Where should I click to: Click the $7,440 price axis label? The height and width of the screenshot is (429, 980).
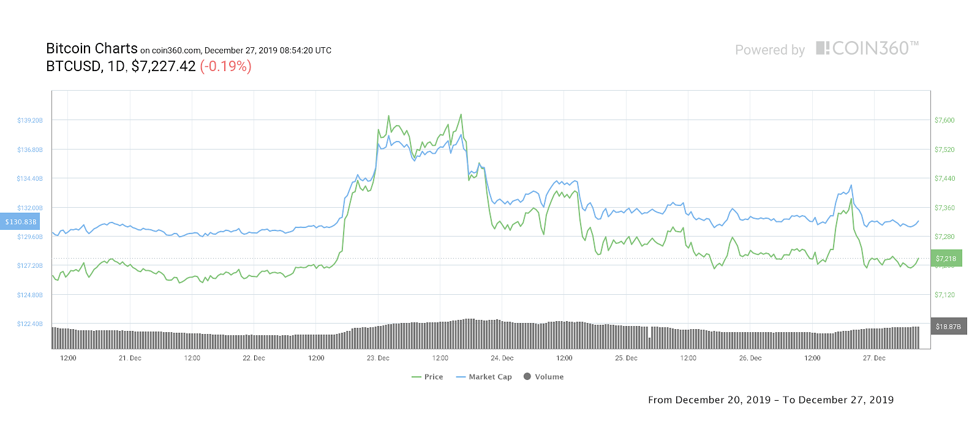pos(944,178)
